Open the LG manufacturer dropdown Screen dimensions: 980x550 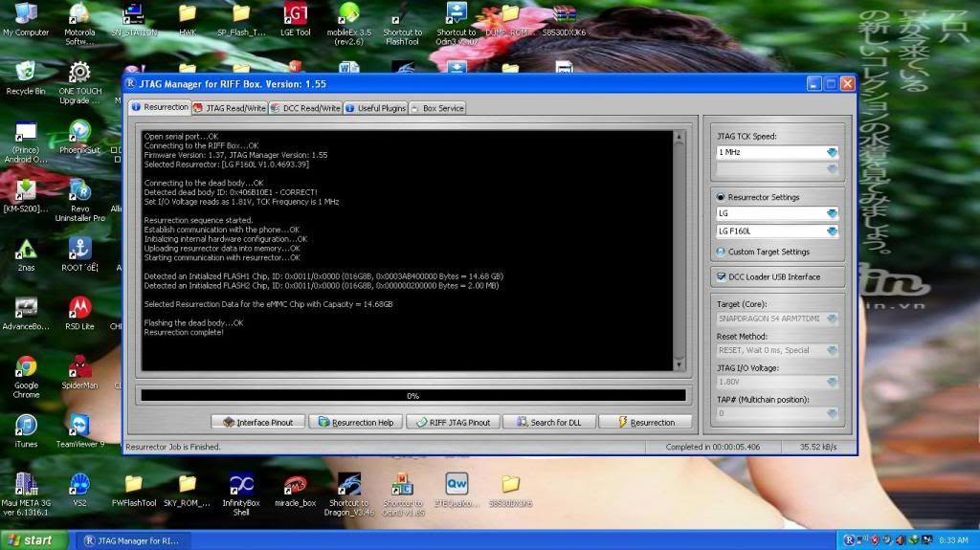pos(832,213)
